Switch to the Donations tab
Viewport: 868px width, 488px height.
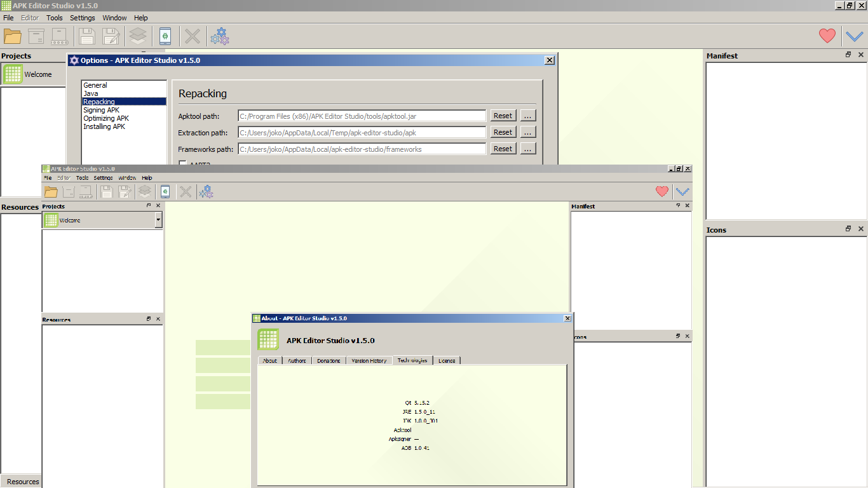[329, 360]
